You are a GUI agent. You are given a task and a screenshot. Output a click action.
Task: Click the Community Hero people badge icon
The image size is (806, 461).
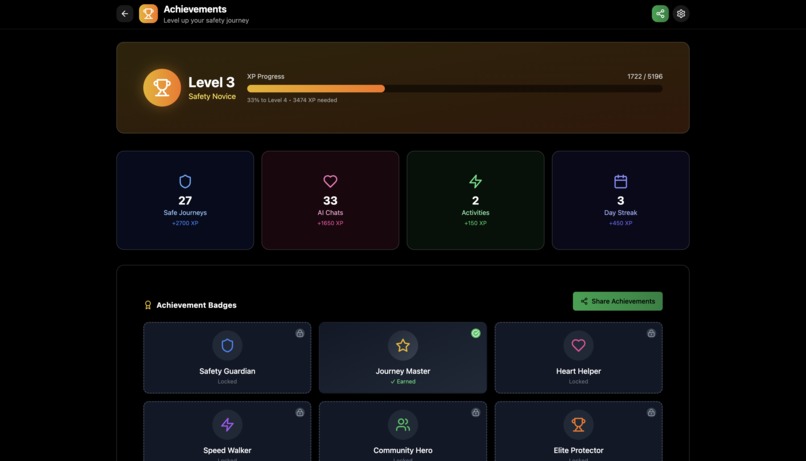click(402, 425)
